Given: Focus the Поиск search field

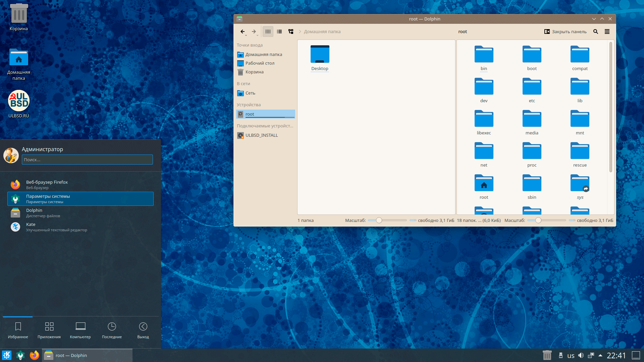Looking at the screenshot, I should [87, 160].
